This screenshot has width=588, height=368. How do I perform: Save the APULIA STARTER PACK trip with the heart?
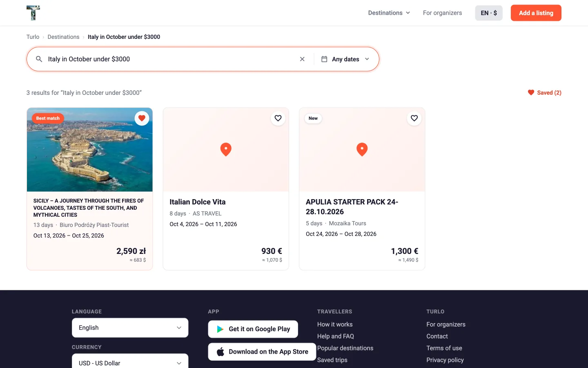[414, 118]
